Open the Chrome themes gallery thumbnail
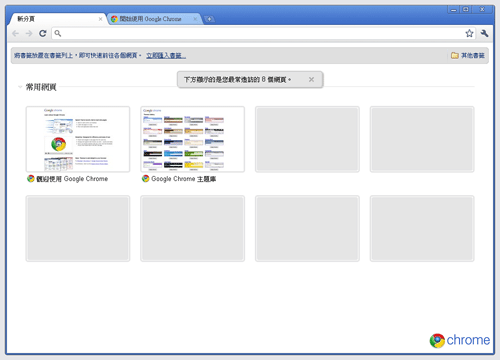 [193, 139]
